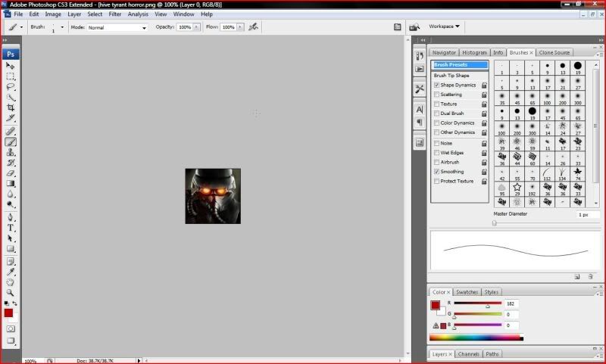606x364 pixels.
Task: Delete the selected brush
Action: click(x=591, y=277)
